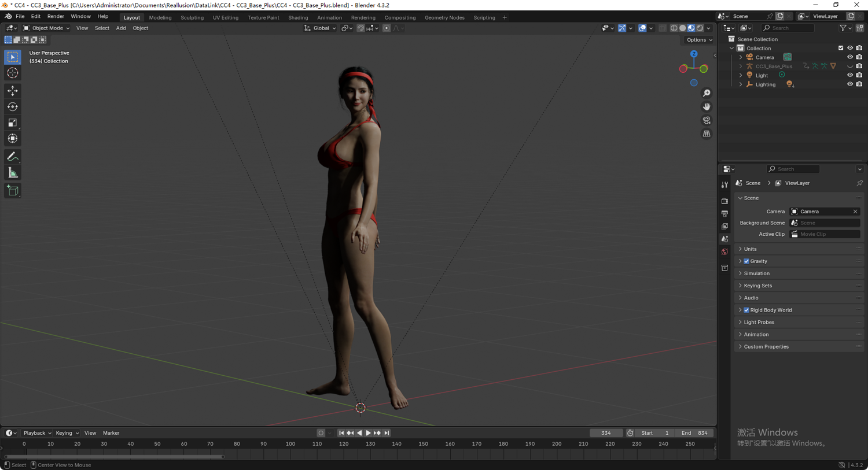Switch viewport to solid shading
This screenshot has height=470, width=868.
tap(682, 28)
